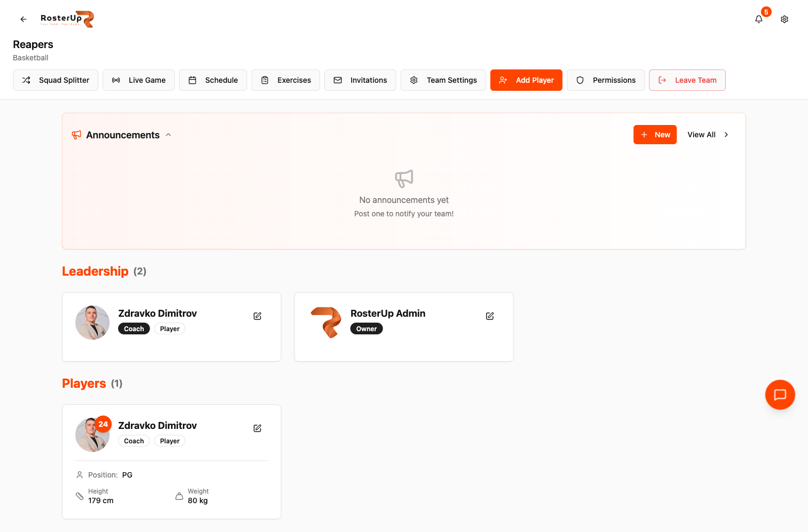
Task: View All announcements
Action: (708, 135)
